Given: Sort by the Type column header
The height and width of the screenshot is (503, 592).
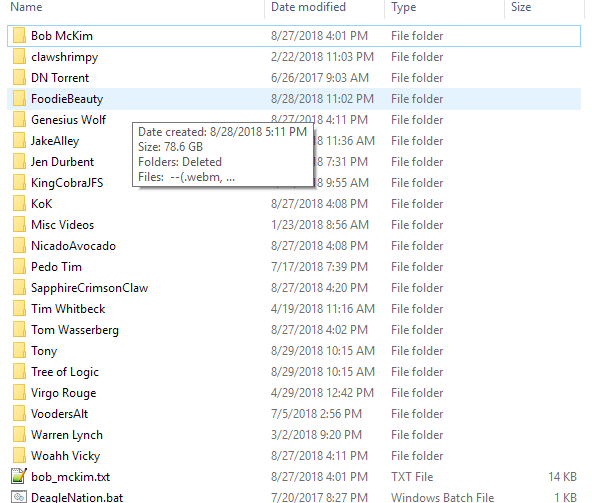Looking at the screenshot, I should 404,7.
